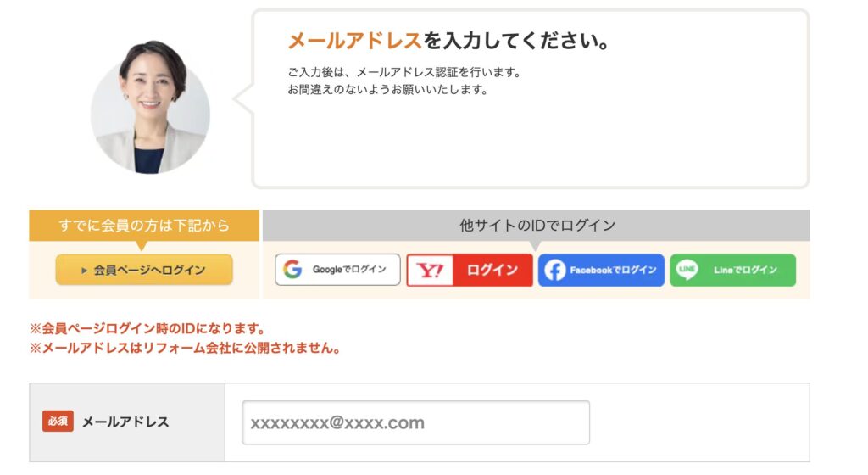868x475 pixels.
Task: Click the woman's circular profile photo
Action: click(x=150, y=108)
